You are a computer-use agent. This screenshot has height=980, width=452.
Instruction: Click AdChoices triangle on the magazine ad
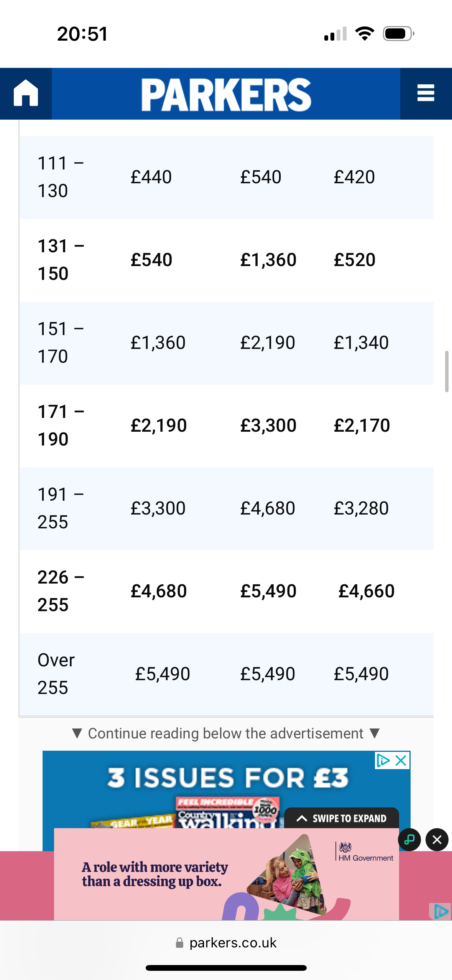(383, 760)
